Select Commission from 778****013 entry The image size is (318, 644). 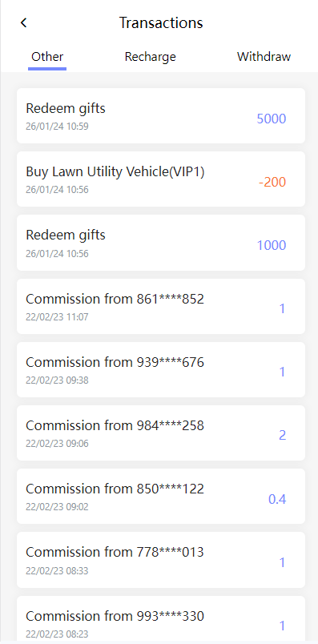click(161, 559)
